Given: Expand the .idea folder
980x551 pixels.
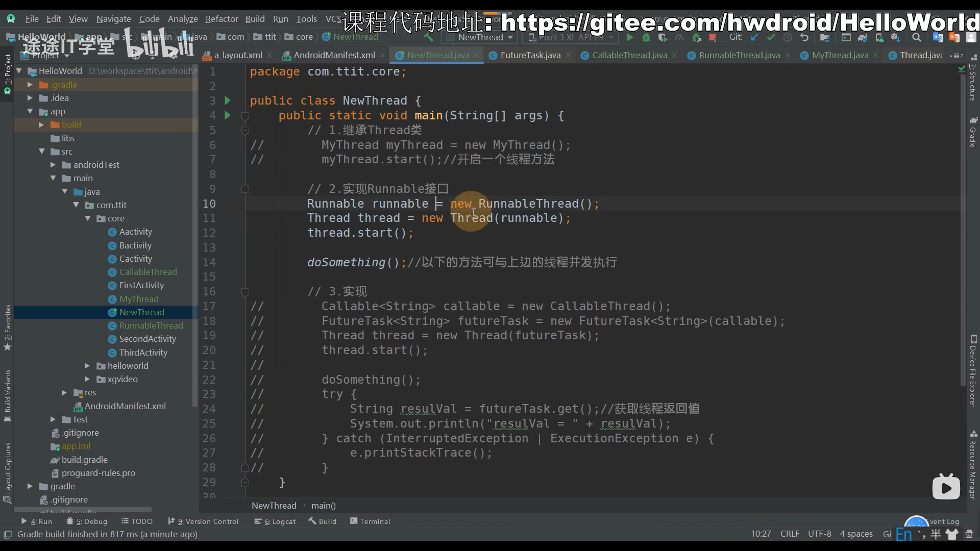Looking at the screenshot, I should click(x=30, y=98).
